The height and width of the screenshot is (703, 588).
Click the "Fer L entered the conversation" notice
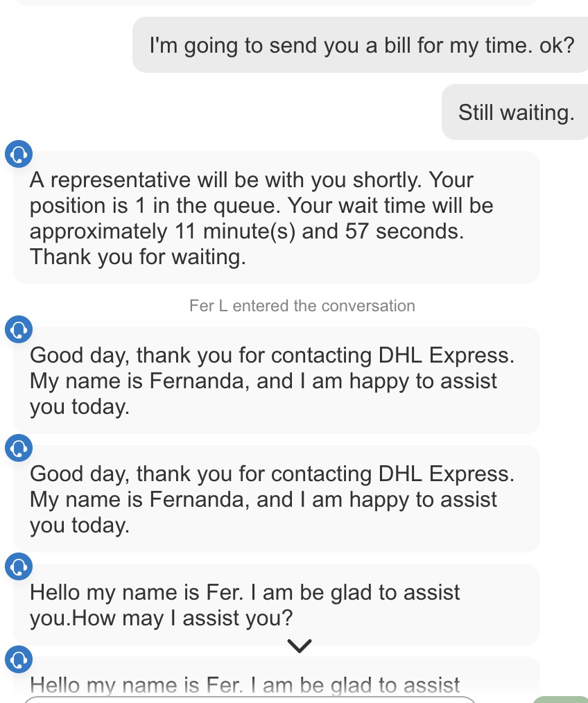(x=302, y=306)
